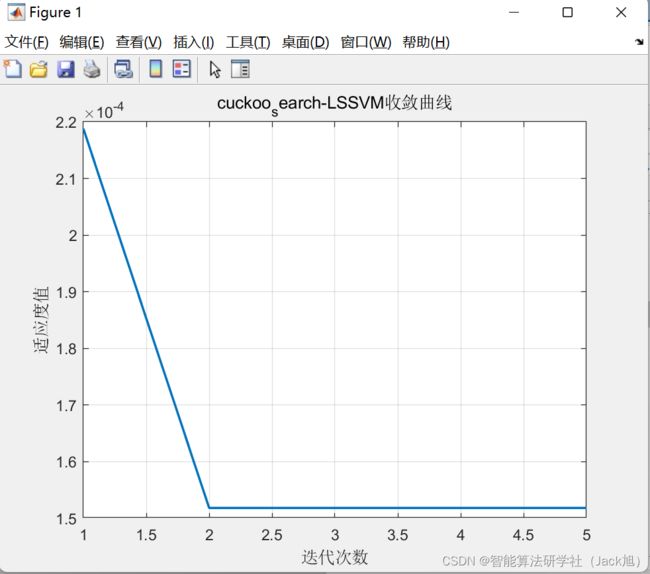
Task: Click the New Figure toolbar icon
Action: 12,69
